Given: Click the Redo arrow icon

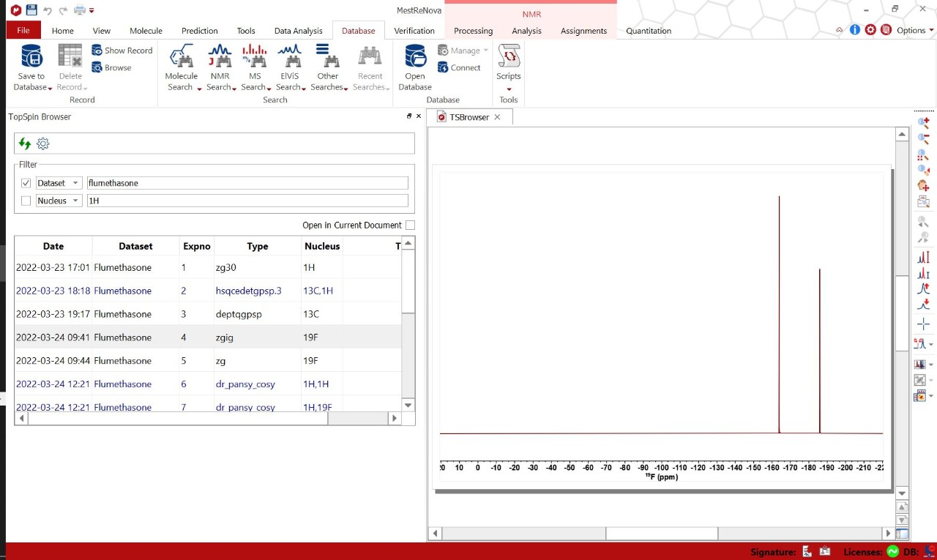Looking at the screenshot, I should [63, 10].
